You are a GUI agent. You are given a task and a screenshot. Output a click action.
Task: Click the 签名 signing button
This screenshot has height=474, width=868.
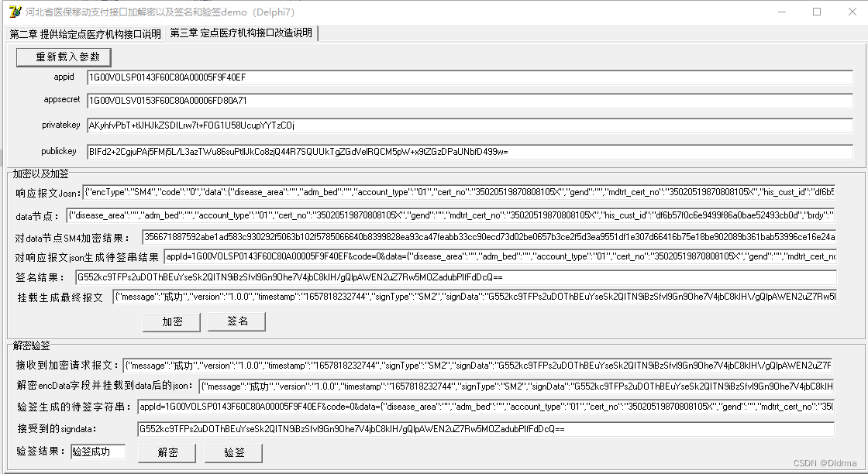click(x=236, y=321)
